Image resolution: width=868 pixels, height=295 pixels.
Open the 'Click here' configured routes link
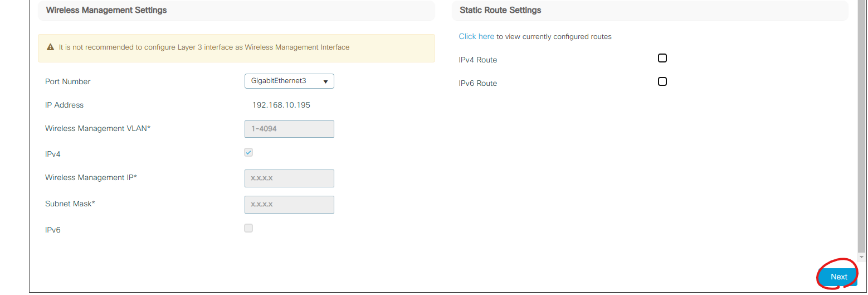pyautogui.click(x=476, y=36)
